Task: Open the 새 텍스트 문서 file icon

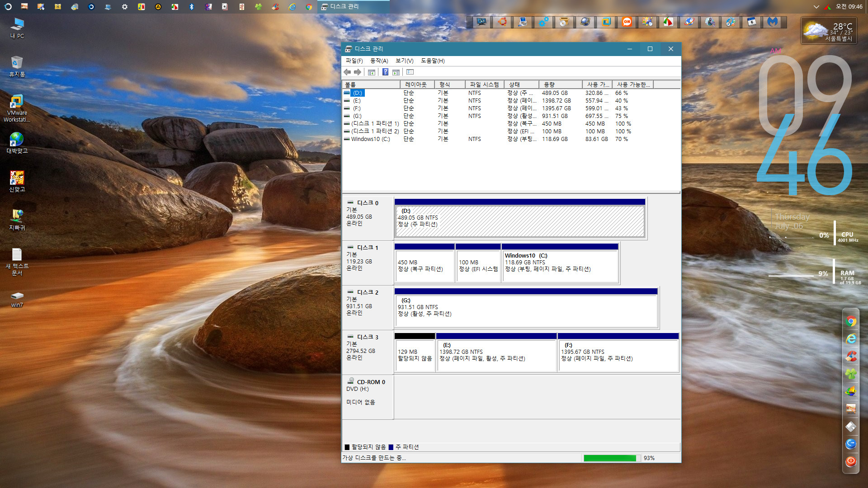Action: (17, 262)
